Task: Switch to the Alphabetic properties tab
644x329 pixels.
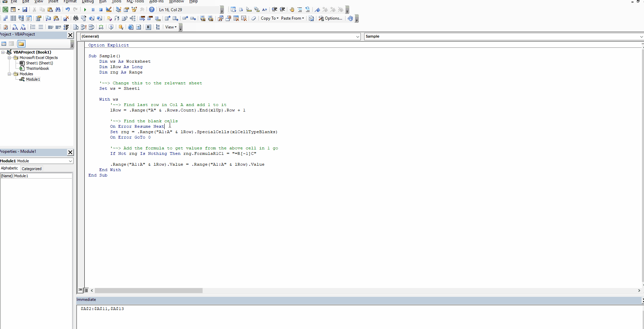Action: pyautogui.click(x=9, y=168)
